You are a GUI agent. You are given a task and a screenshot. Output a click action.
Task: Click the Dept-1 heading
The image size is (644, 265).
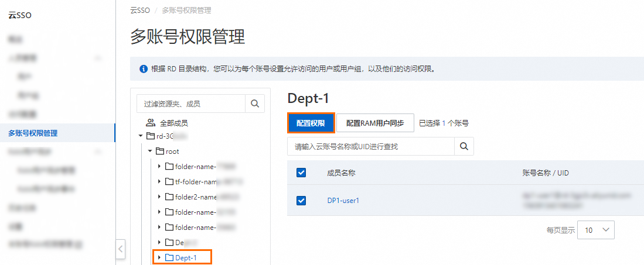click(x=308, y=98)
